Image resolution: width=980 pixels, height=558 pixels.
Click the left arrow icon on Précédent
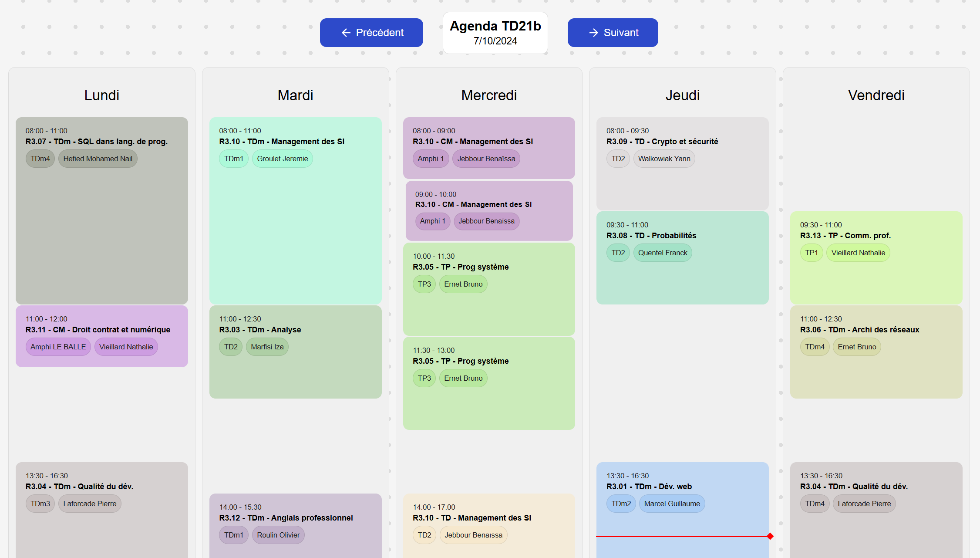[346, 33]
